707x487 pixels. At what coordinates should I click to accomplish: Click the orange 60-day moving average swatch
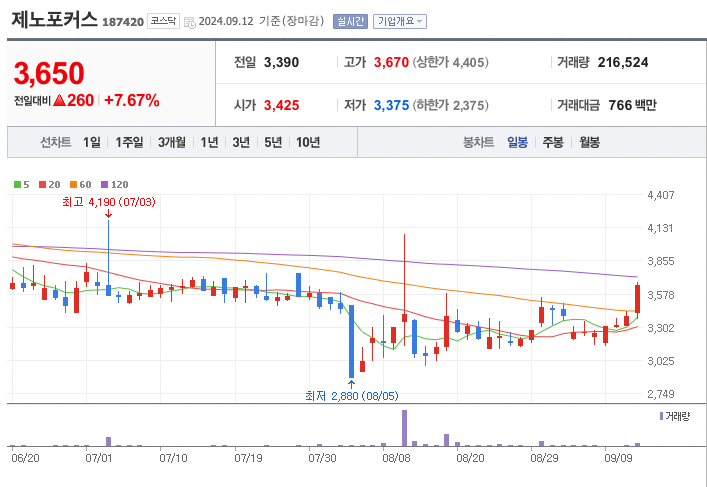pos(73,184)
